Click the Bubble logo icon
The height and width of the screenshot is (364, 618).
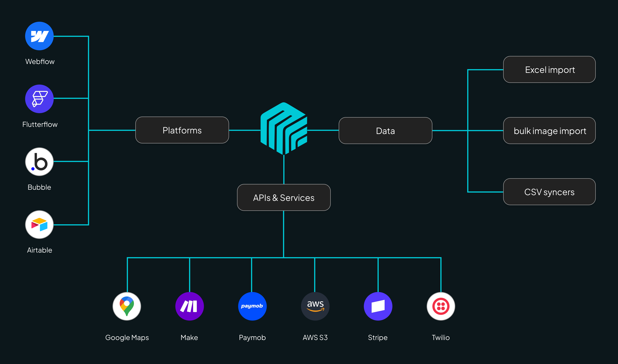pos(39,162)
